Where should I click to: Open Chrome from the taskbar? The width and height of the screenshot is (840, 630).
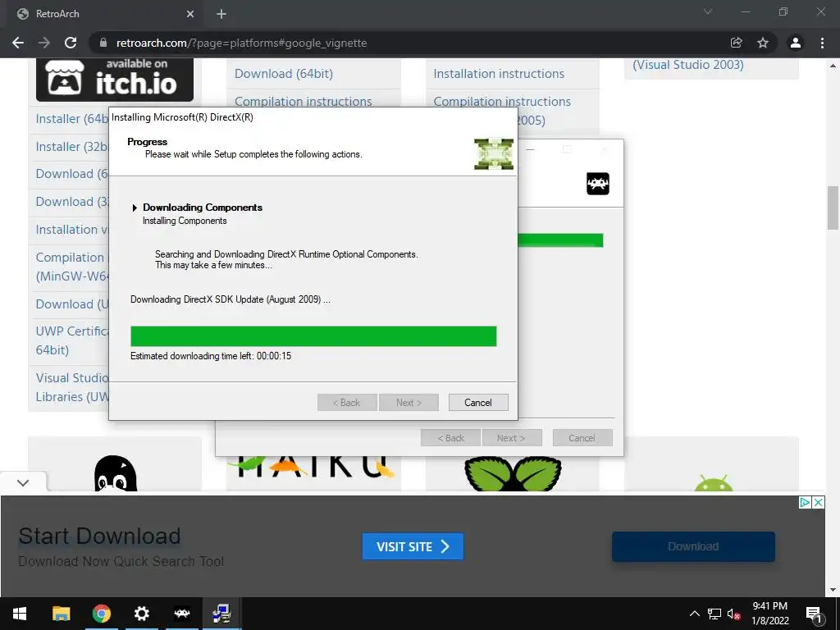click(101, 614)
